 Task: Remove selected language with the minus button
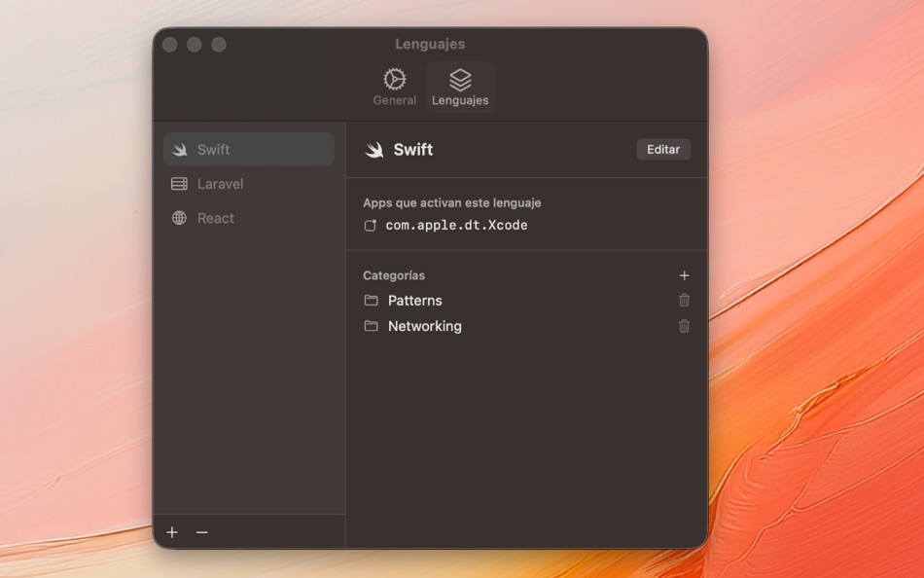pos(202,532)
